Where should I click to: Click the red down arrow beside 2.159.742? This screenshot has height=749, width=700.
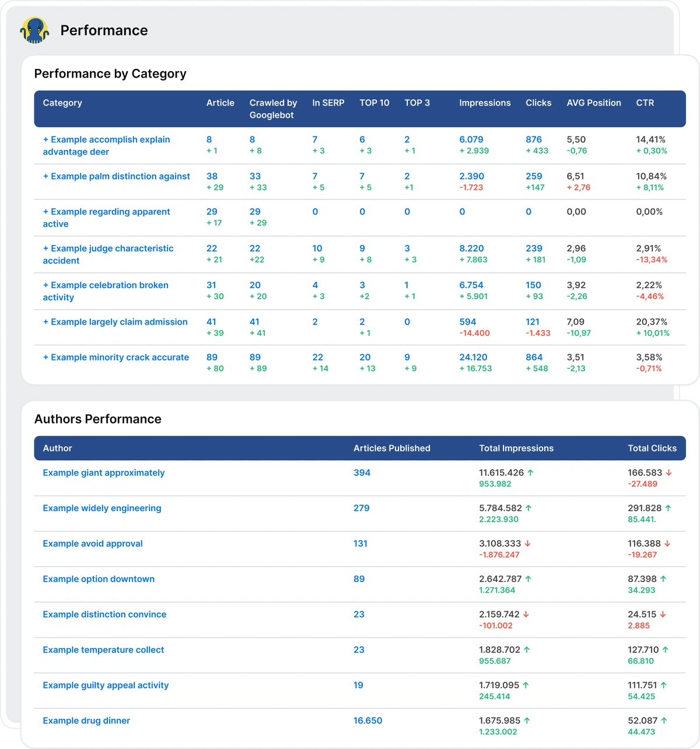[x=526, y=615]
